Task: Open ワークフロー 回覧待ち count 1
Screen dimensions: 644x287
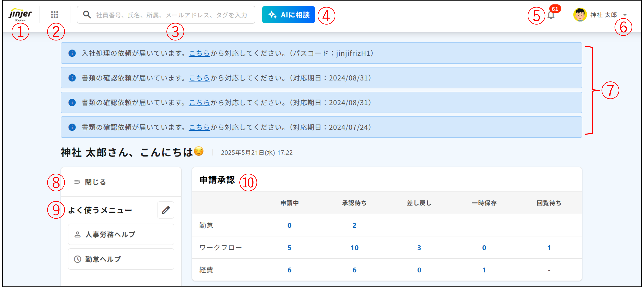Action: (549, 248)
